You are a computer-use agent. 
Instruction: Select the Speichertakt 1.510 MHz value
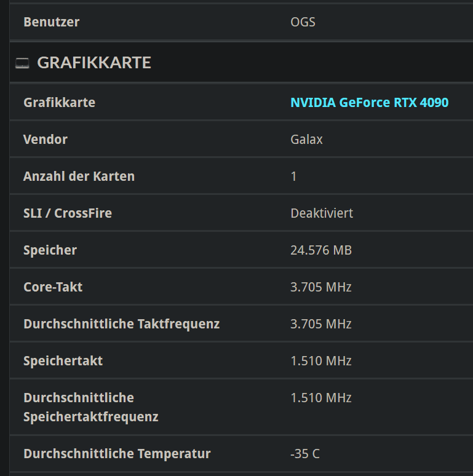pyautogui.click(x=321, y=361)
